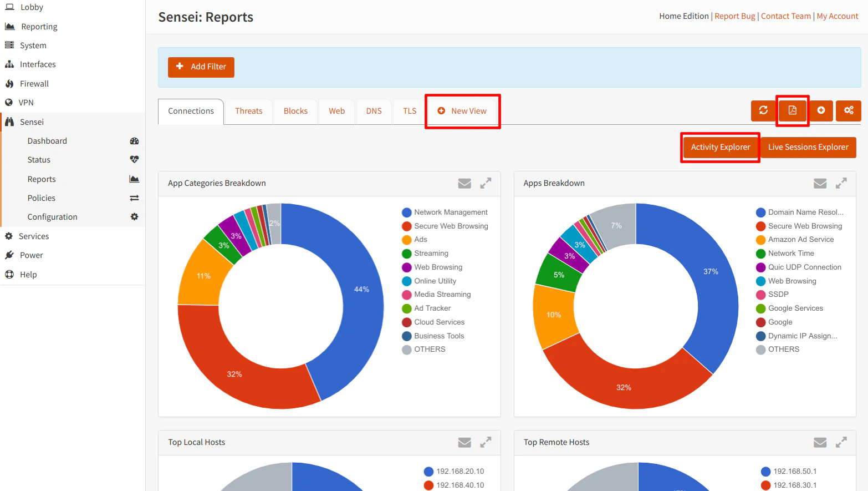The height and width of the screenshot is (491, 868).
Task: Click the VPN globe icon
Action: tap(9, 103)
